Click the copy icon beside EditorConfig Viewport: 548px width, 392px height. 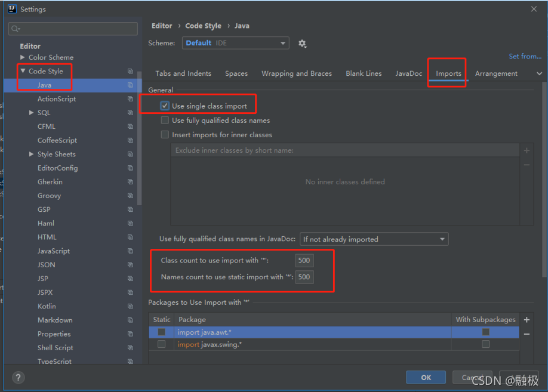pyautogui.click(x=130, y=168)
